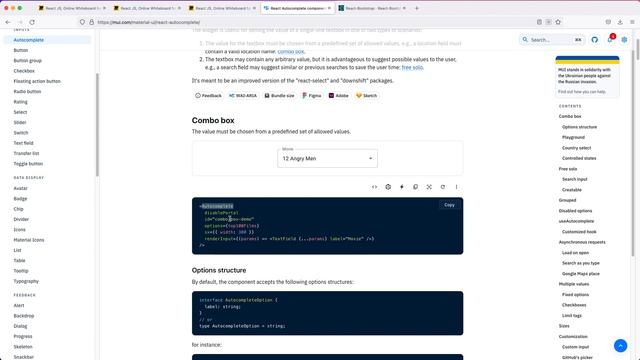
Task: Open the browser downloads panel
Action: (x=620, y=22)
